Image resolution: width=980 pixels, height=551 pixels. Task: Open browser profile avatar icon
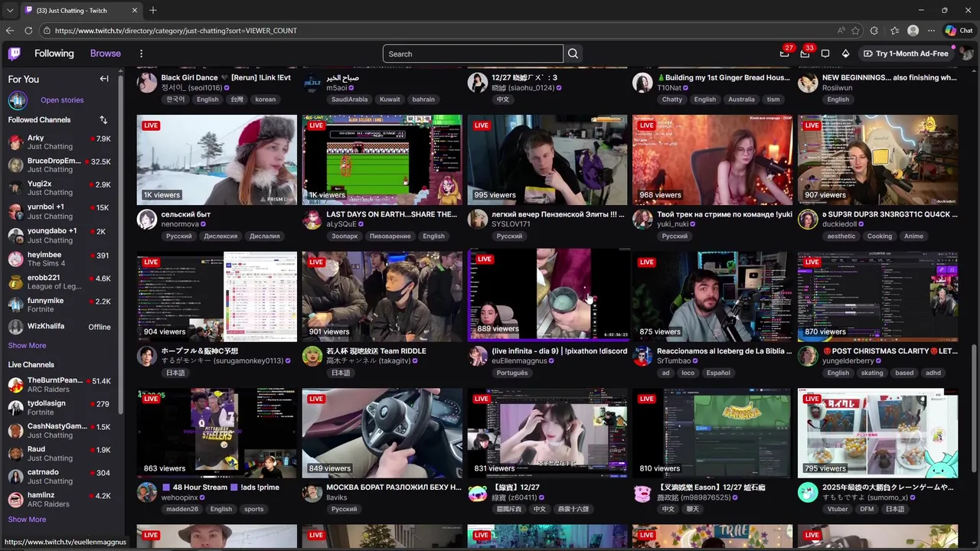(x=913, y=31)
